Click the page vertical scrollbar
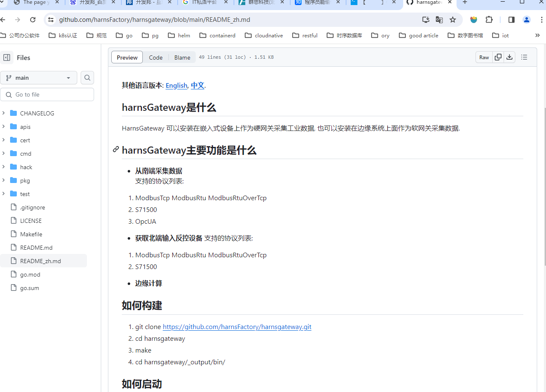546x392 pixels. [x=544, y=187]
